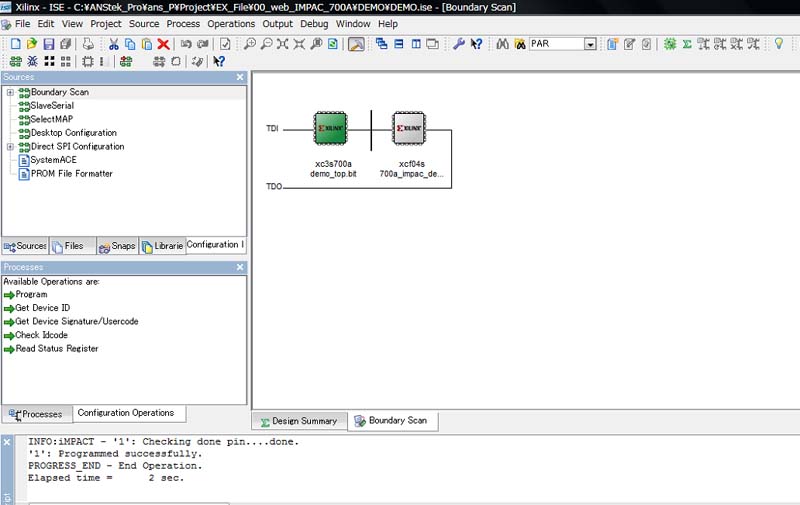Click the Save floppy disk icon

[48, 44]
